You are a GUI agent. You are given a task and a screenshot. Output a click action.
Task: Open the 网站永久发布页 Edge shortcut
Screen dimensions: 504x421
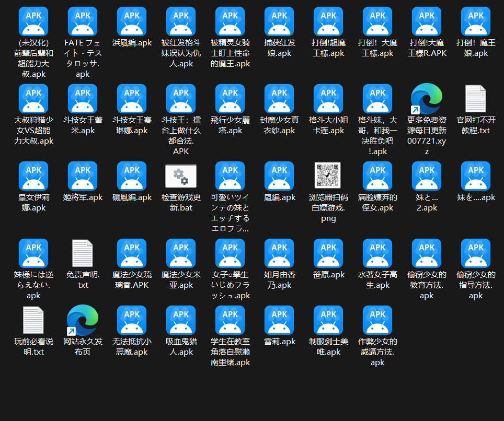click(82, 321)
